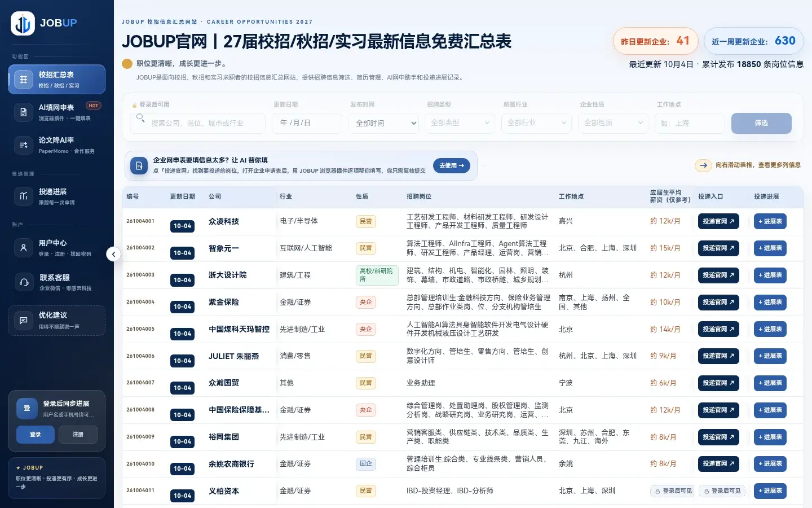Viewport: 812px width, 508px height.
Task: Click 投递官网 for 浙大设计院
Action: [x=718, y=275]
